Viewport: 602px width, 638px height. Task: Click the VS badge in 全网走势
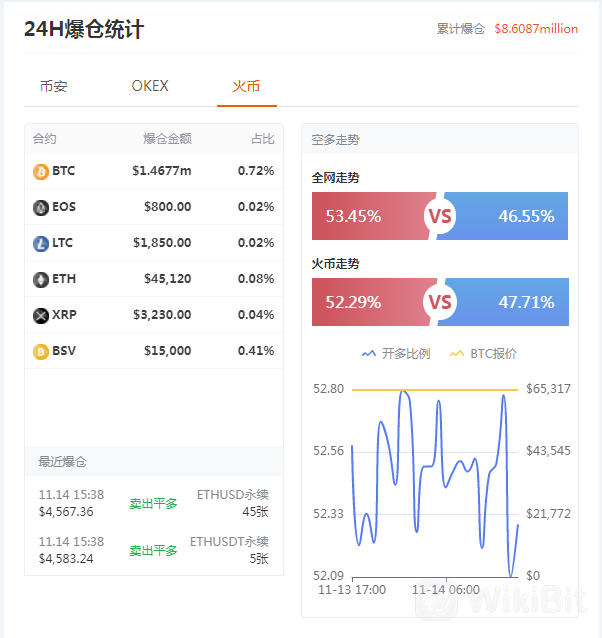click(x=440, y=216)
